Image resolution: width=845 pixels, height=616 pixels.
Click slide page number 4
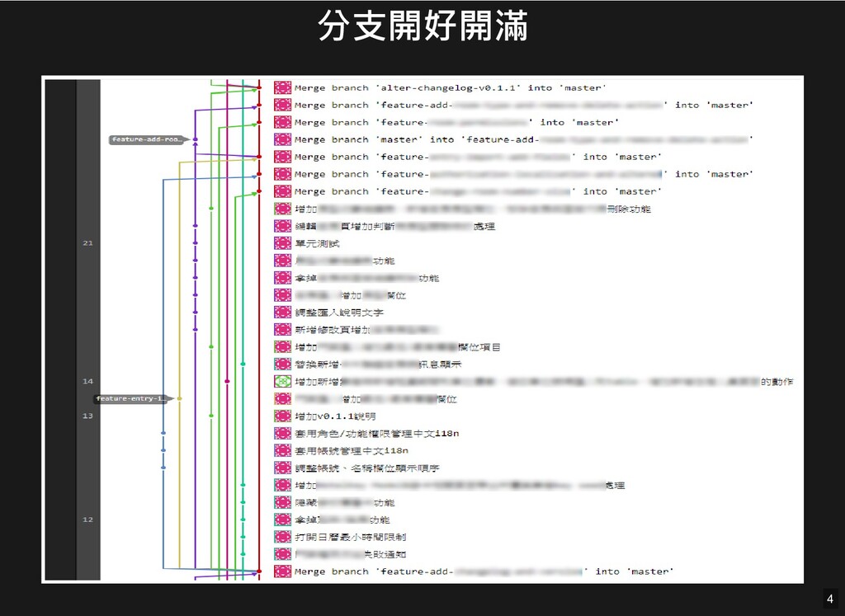830,599
